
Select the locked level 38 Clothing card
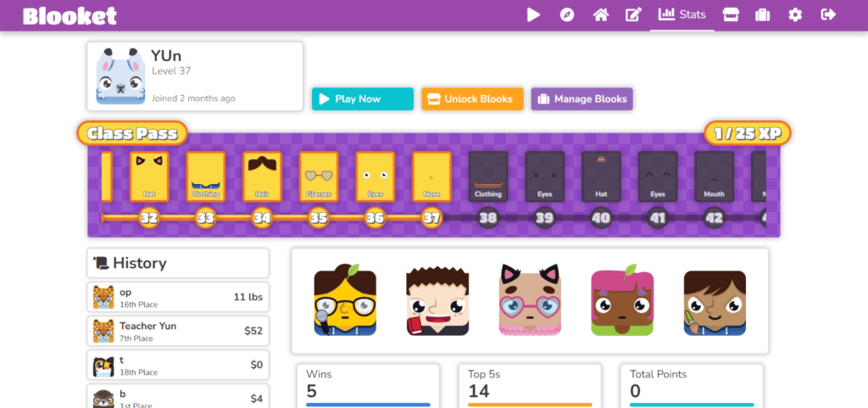point(488,176)
